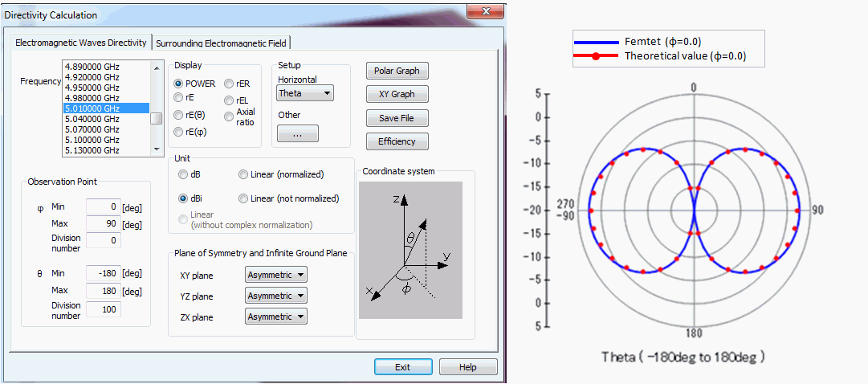Select the dB unit radio button
868x384 pixels.
point(183,174)
